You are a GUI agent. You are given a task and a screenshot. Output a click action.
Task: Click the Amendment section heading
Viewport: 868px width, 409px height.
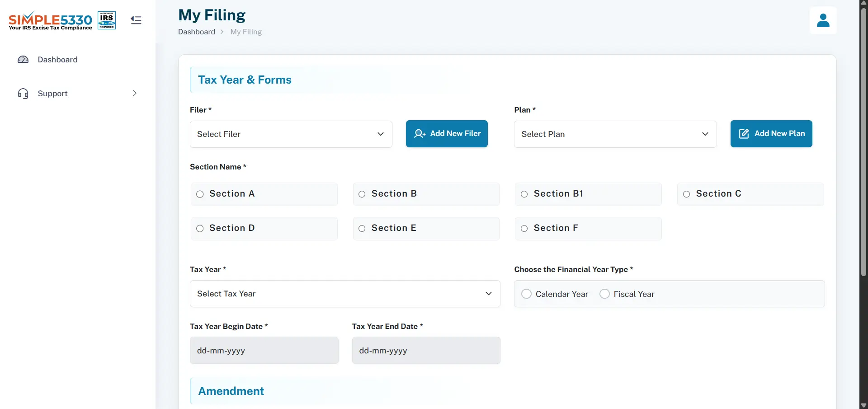231,391
